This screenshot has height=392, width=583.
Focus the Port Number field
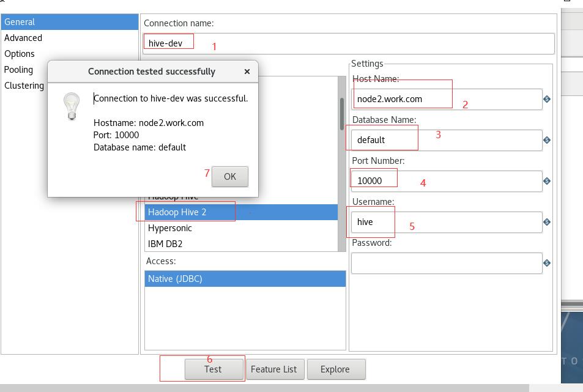click(x=447, y=181)
